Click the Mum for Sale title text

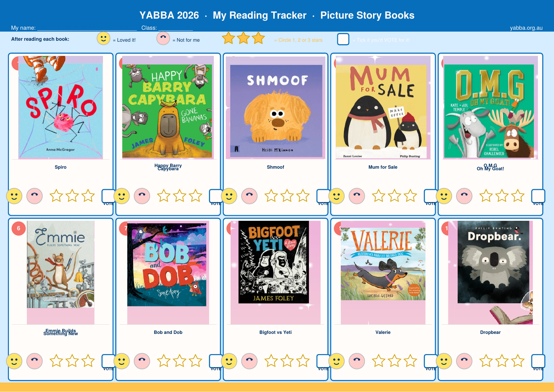(x=383, y=167)
